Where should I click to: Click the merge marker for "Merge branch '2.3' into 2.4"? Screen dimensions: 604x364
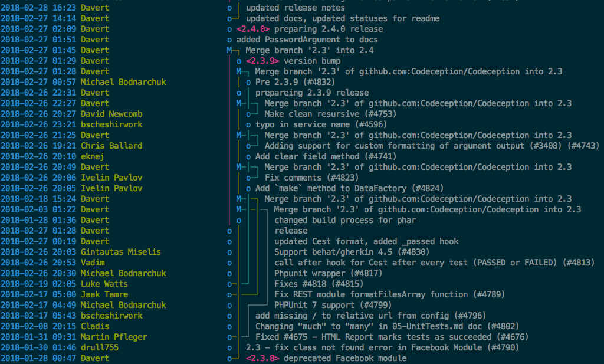pos(229,51)
